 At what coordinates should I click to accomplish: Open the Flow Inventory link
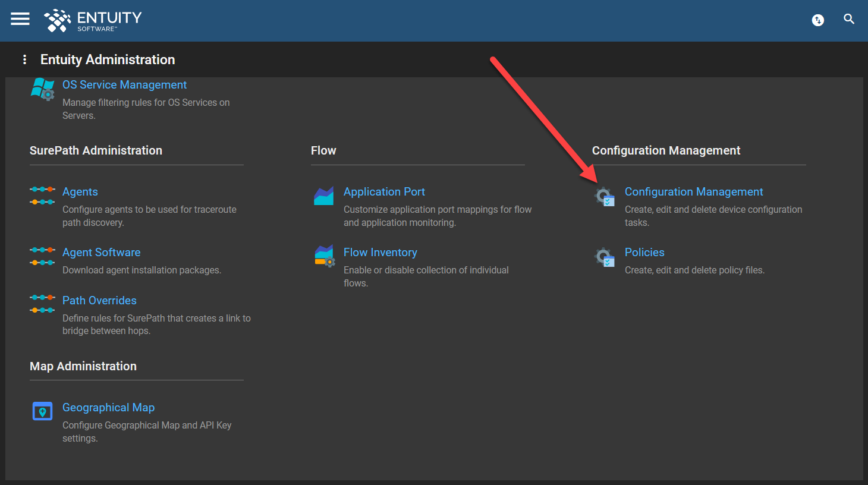coord(380,252)
